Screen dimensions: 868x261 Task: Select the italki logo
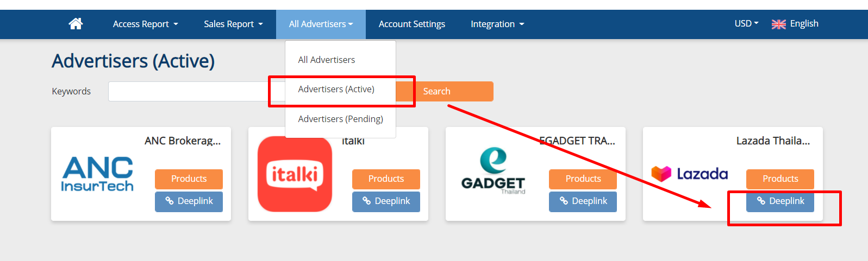click(295, 174)
